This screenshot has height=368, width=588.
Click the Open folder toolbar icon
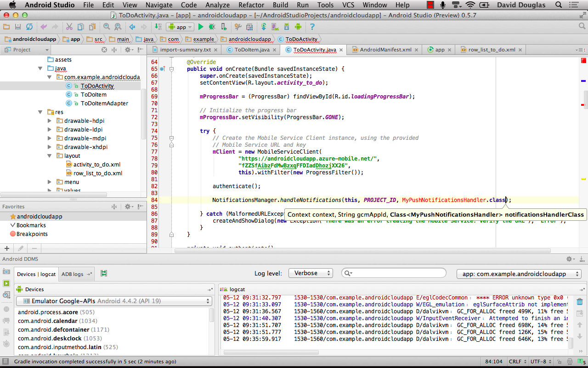point(6,27)
